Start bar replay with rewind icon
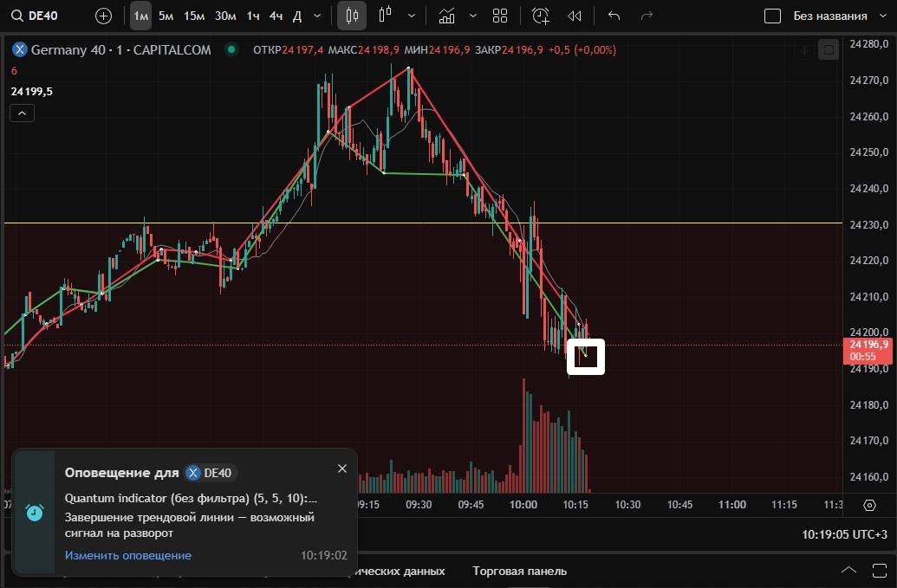Screen dimensions: 897x588 (x=575, y=16)
